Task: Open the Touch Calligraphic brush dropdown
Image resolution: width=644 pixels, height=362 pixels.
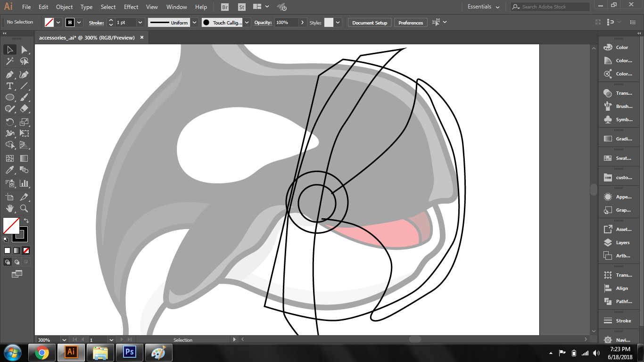Action: click(247, 22)
